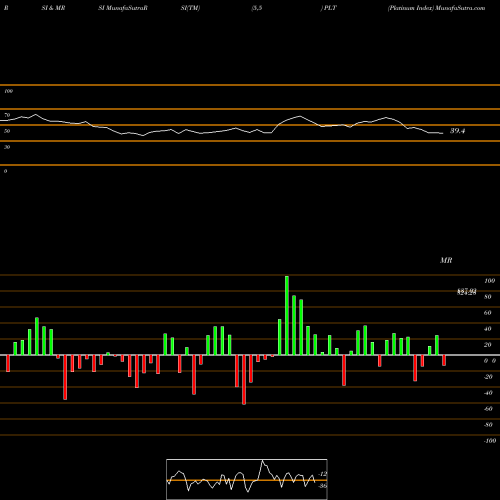
Task: Click the MR panel title label
Action: pos(446,260)
